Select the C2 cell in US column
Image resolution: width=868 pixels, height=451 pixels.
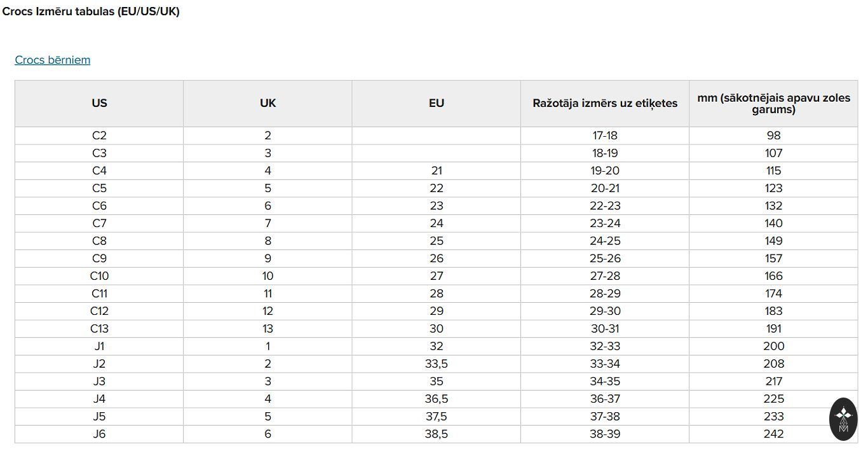(99, 135)
